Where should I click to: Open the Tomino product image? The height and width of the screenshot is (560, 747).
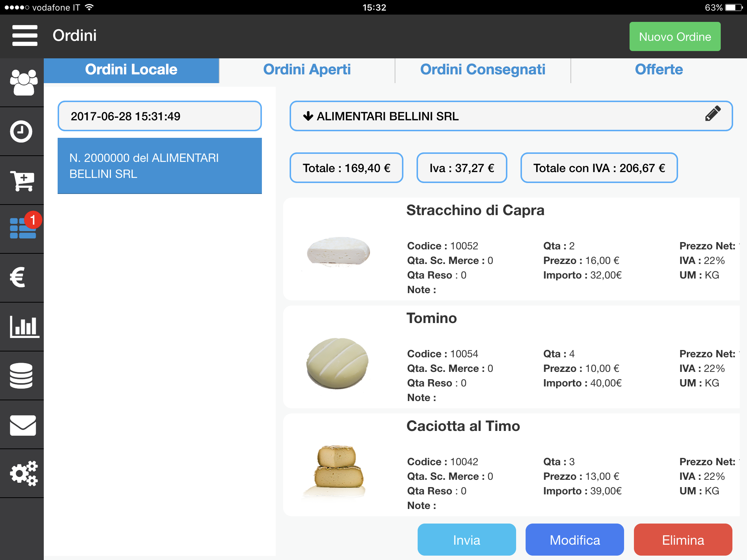pyautogui.click(x=337, y=363)
